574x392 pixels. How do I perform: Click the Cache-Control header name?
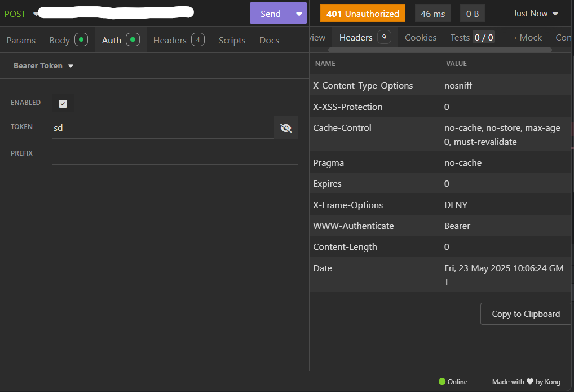pos(342,127)
